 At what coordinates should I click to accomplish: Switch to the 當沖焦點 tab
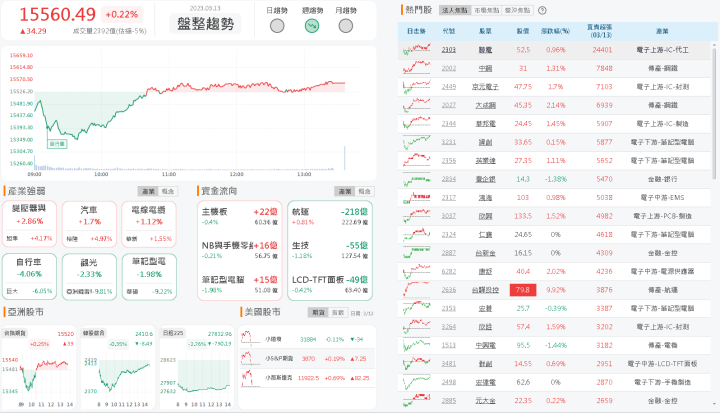pyautogui.click(x=518, y=10)
